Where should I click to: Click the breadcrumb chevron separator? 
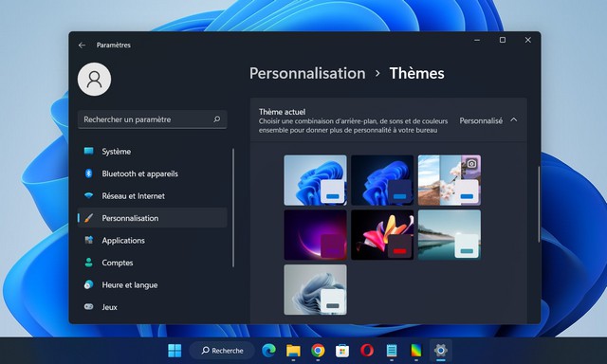377,73
